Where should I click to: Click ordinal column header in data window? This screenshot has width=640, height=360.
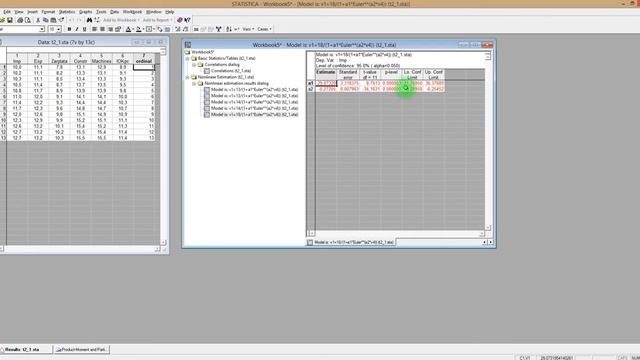point(144,58)
